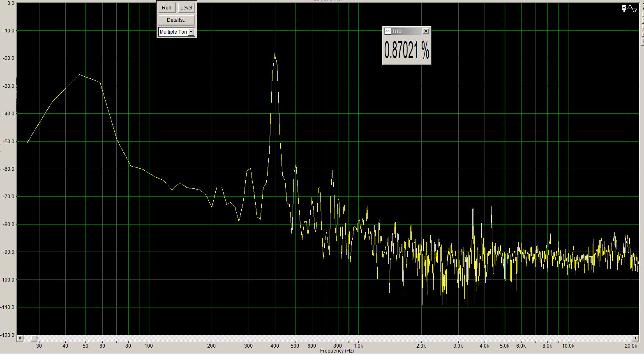Click the 1.0k frequency axis label

358,346
